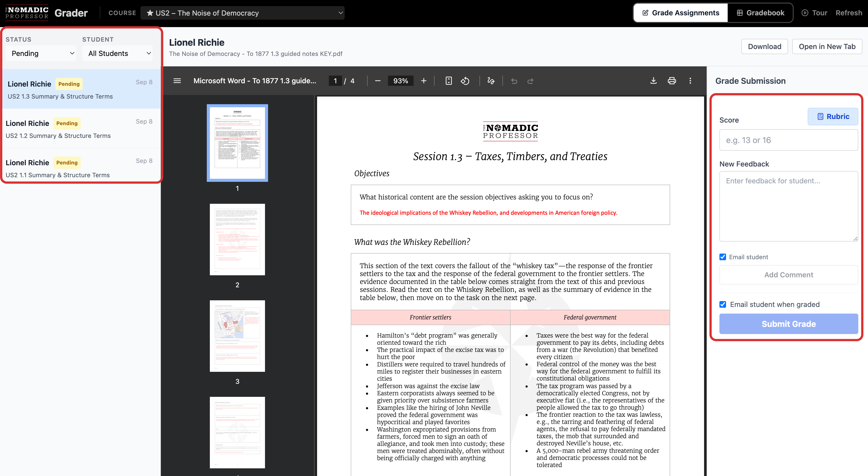Expand the course selector dropdown
This screenshot has height=476, width=868.
tap(242, 13)
